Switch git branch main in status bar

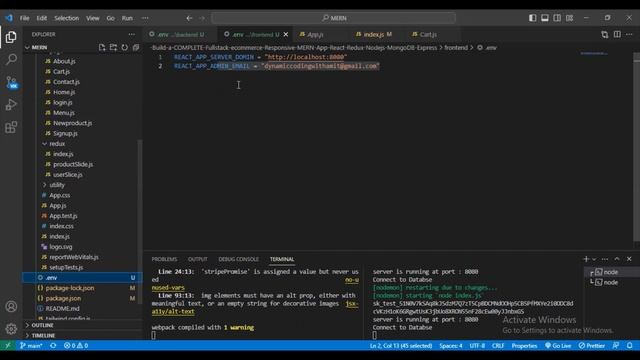31,346
